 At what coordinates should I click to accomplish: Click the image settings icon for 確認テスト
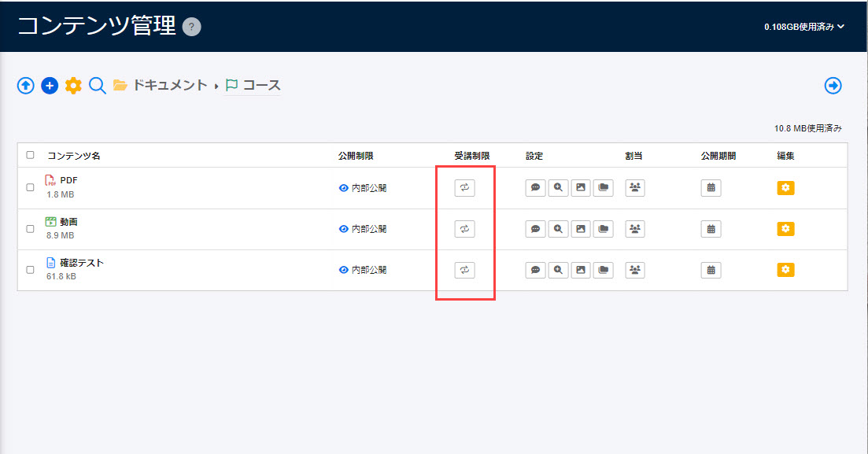(x=580, y=270)
